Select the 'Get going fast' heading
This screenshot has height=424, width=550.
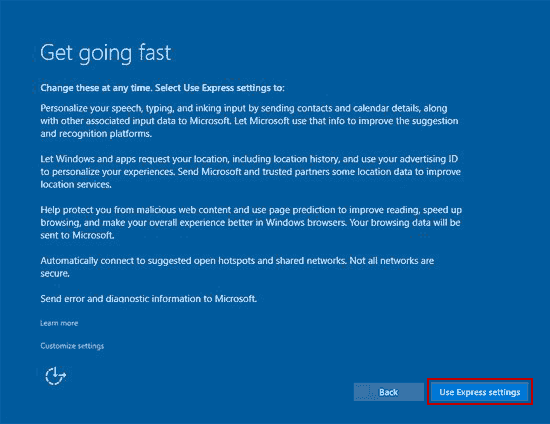click(x=105, y=53)
